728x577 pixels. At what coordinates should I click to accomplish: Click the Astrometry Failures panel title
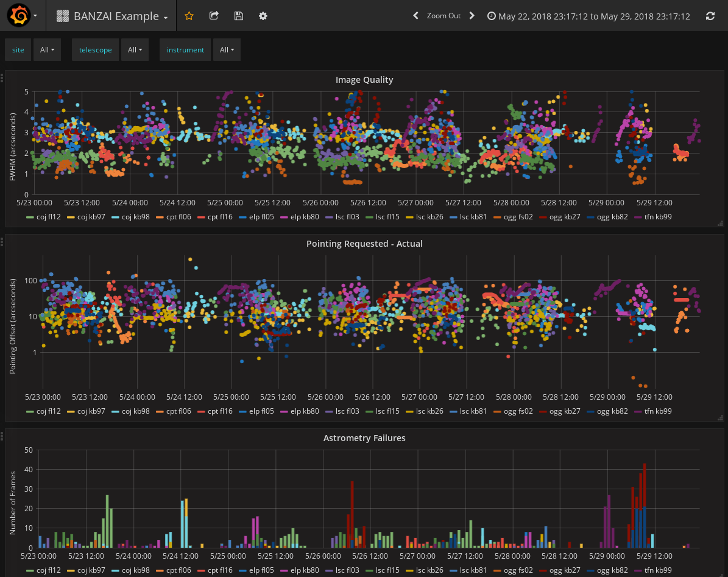click(x=364, y=438)
